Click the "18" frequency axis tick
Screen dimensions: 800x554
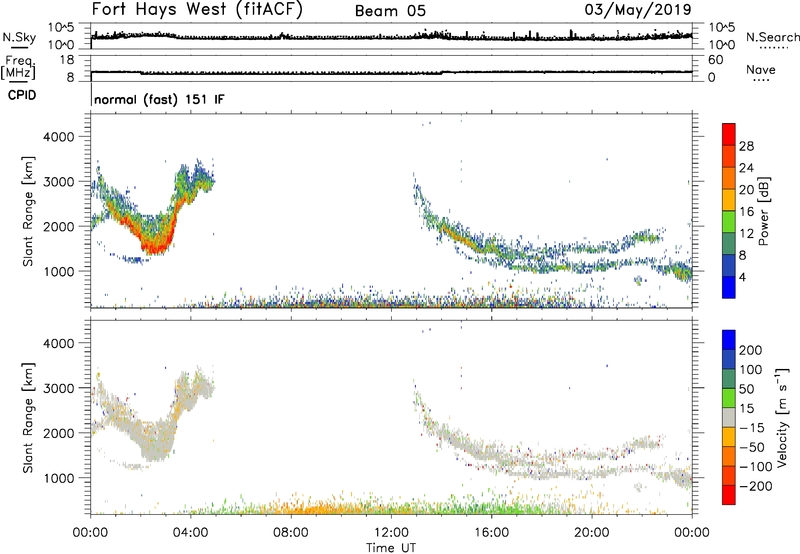(67, 60)
